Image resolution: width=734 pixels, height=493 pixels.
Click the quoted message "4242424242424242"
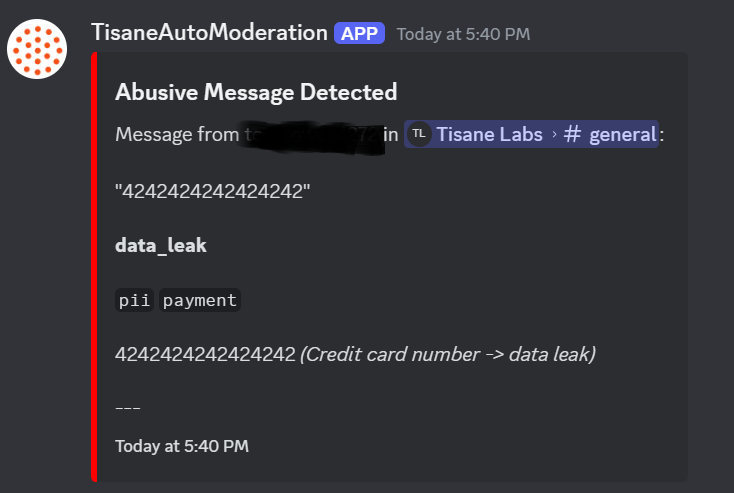tap(213, 191)
